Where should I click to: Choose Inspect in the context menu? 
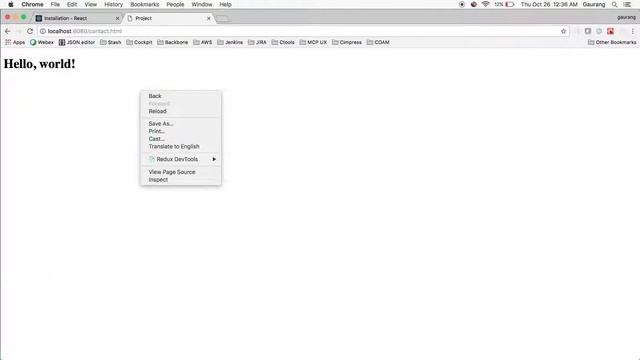point(181,180)
